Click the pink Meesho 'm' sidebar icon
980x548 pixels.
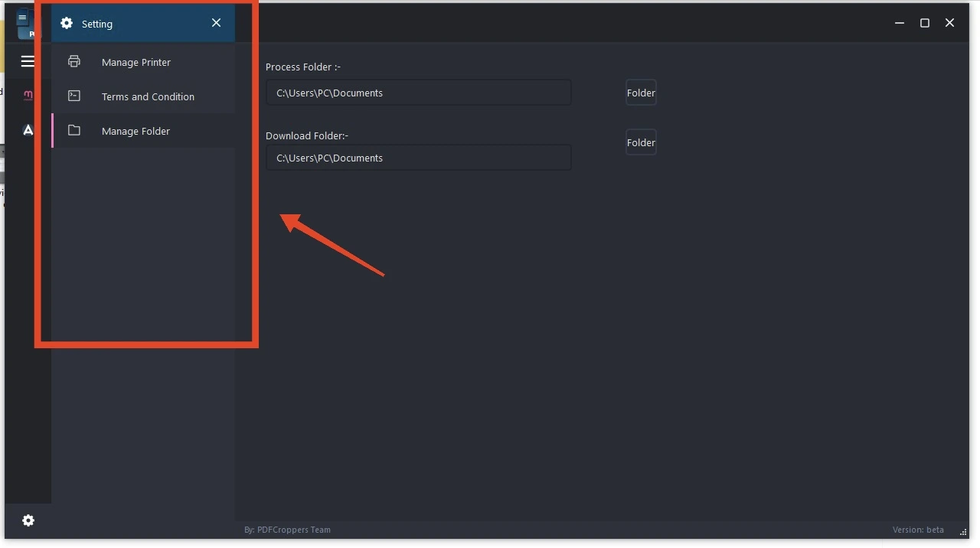coord(28,96)
